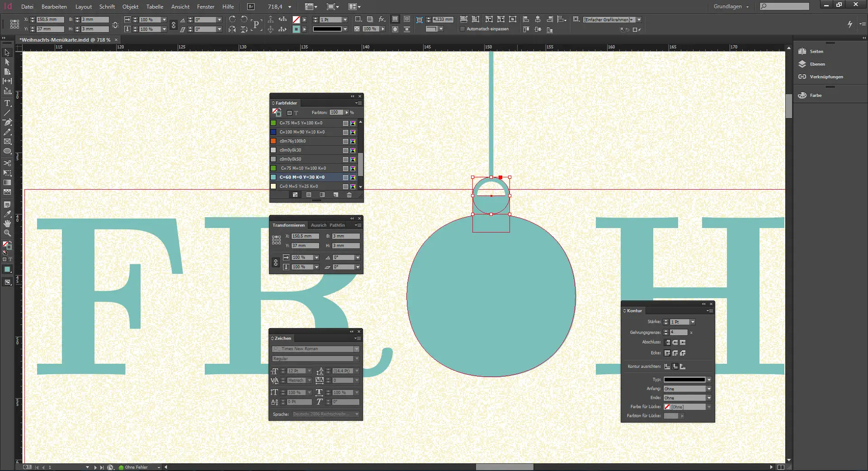Open the Anfang dropdown in Kontur
Viewport: 868px width, 471px height.
(709, 389)
